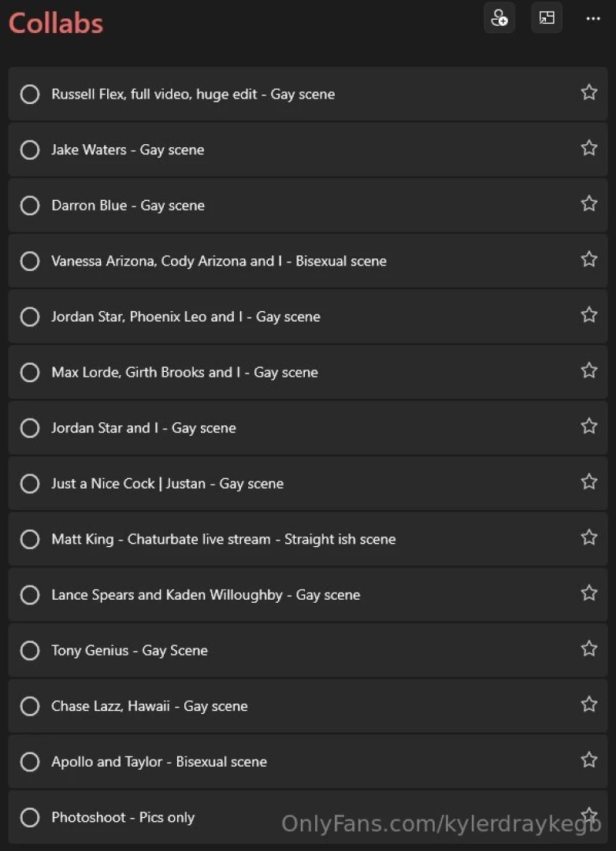This screenshot has width=616, height=851.
Task: Open the Max Lorde, Girth Brooks task
Action: pyautogui.click(x=184, y=372)
